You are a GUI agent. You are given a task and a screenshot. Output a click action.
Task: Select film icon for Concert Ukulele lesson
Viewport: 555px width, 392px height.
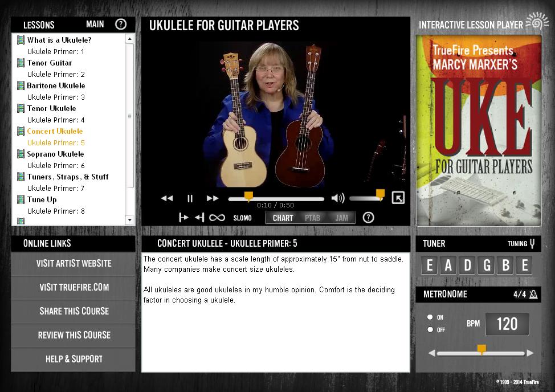(x=21, y=131)
